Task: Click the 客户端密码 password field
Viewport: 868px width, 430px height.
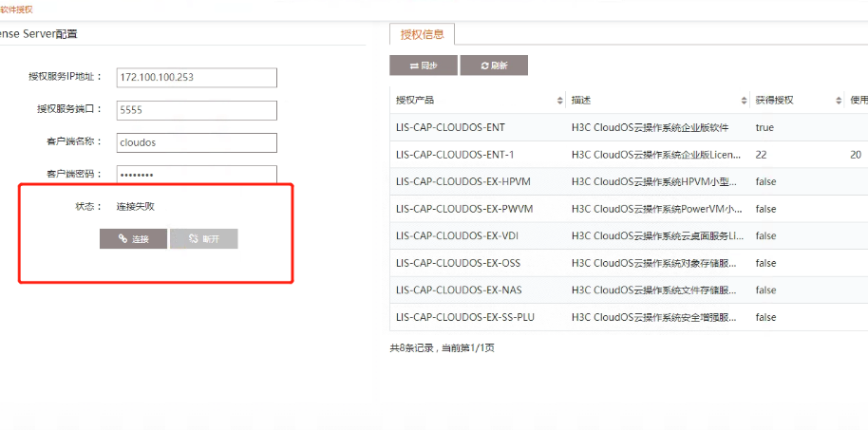Action: (197, 175)
